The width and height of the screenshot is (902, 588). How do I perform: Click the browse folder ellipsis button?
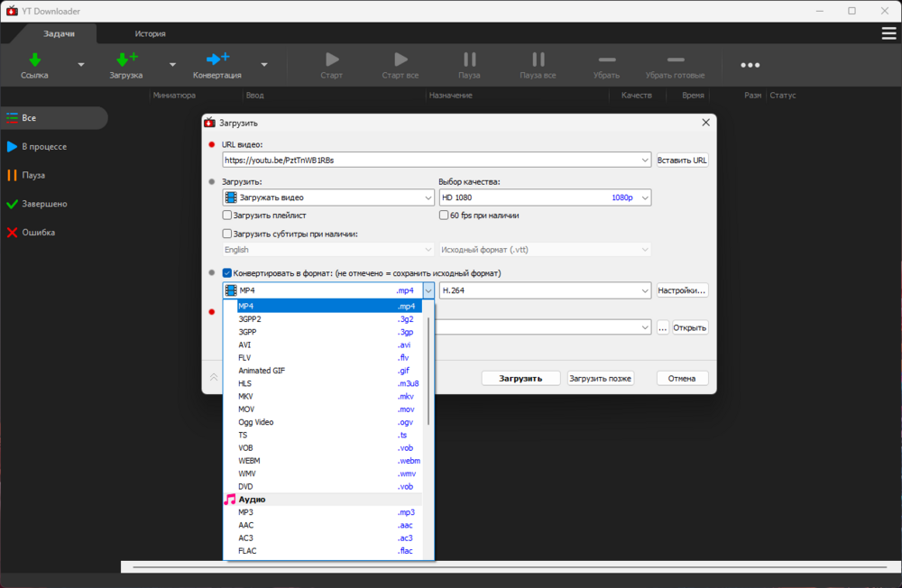(663, 327)
